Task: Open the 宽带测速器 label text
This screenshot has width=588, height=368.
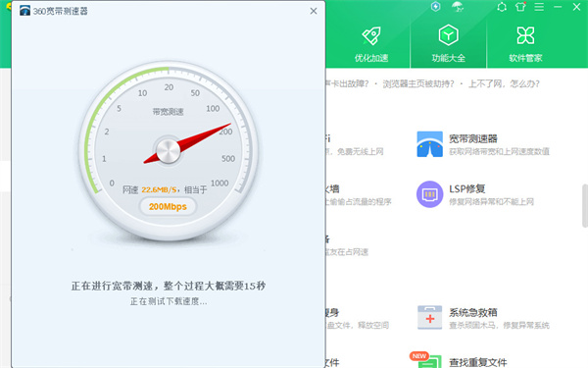Action: click(473, 138)
